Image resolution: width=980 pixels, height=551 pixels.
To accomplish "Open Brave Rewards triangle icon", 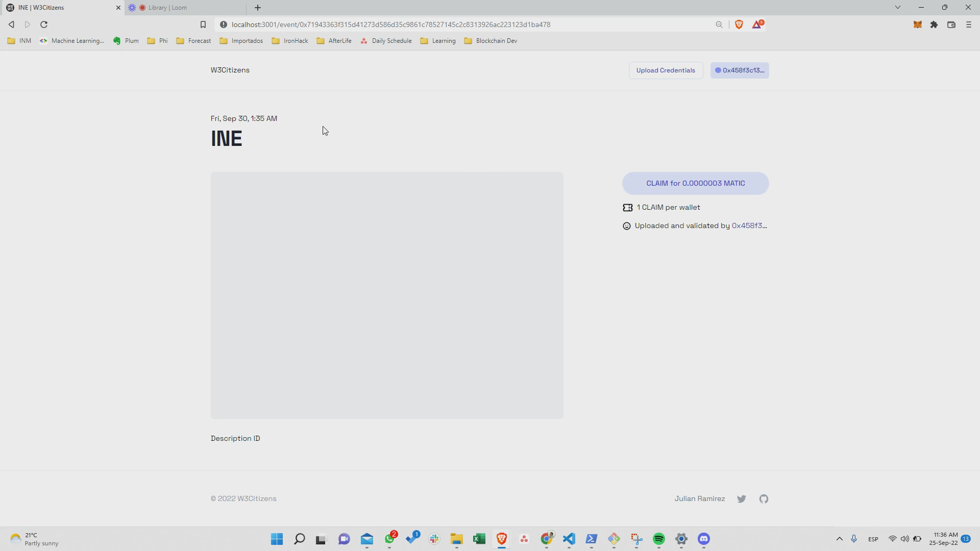I will point(757,24).
